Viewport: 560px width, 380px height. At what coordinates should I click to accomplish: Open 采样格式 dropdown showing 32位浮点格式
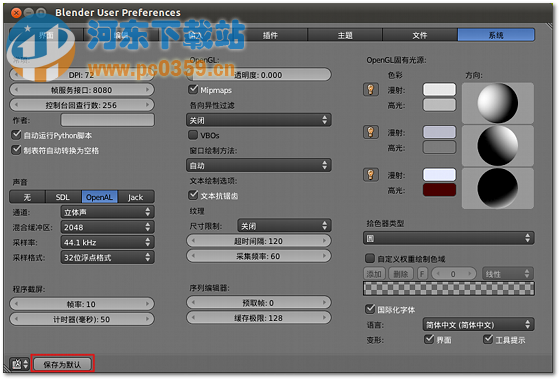point(108,257)
